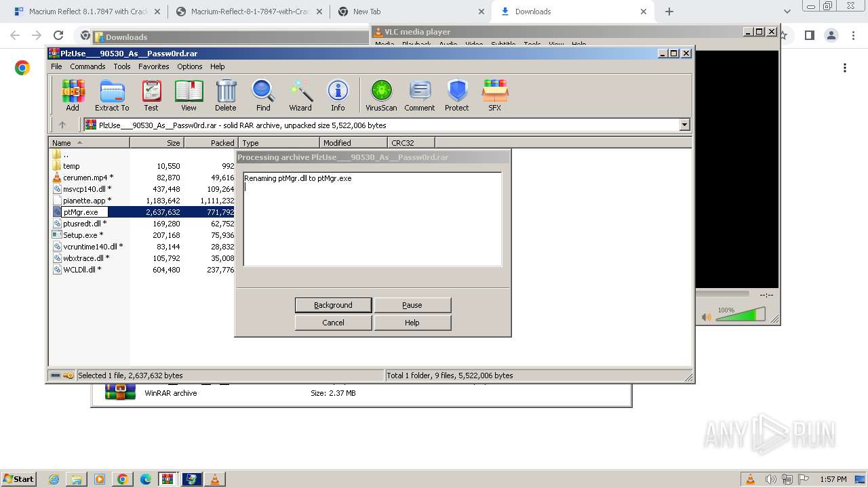Click the Pause button
Image resolution: width=868 pixels, height=488 pixels.
tap(412, 305)
